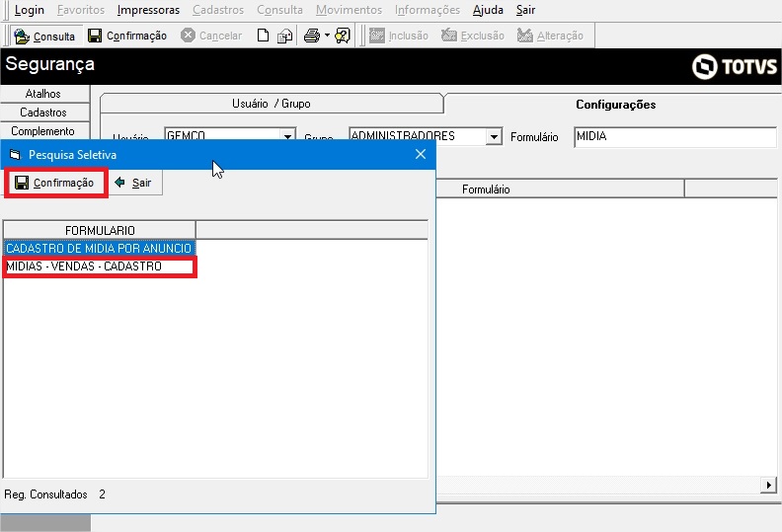Click the Cancelar toolbar button
Screen dimensions: 782x532
211,36
